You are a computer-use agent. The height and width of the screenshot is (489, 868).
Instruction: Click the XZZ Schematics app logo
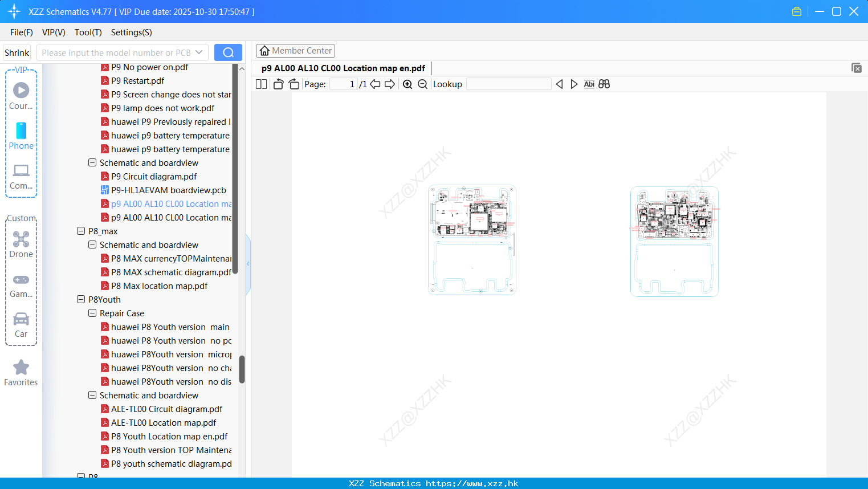click(x=14, y=11)
